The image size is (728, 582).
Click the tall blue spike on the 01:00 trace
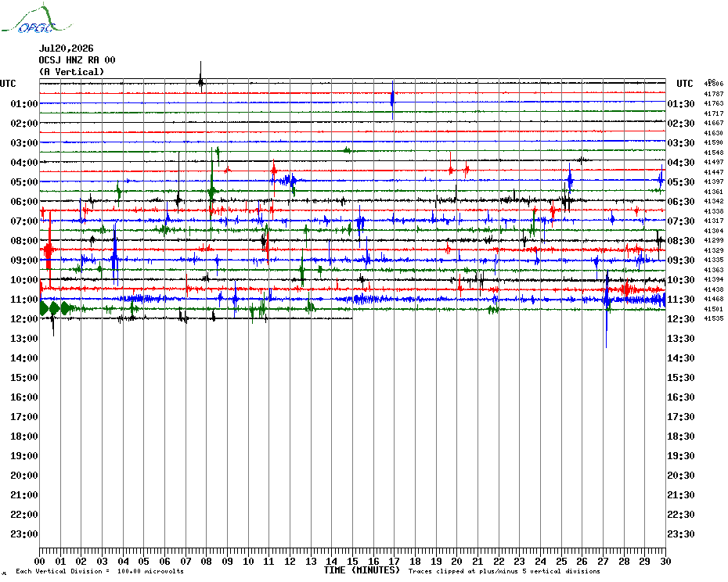coord(393,100)
